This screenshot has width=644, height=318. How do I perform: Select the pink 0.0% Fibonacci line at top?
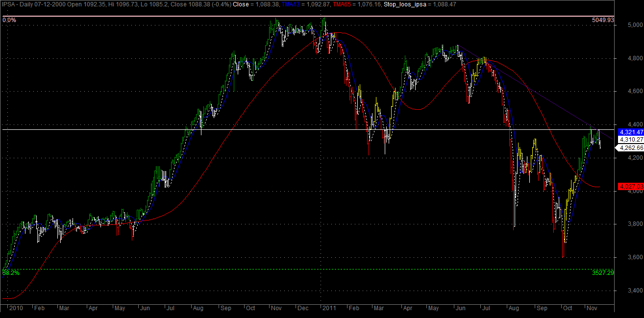pyautogui.click(x=309, y=16)
